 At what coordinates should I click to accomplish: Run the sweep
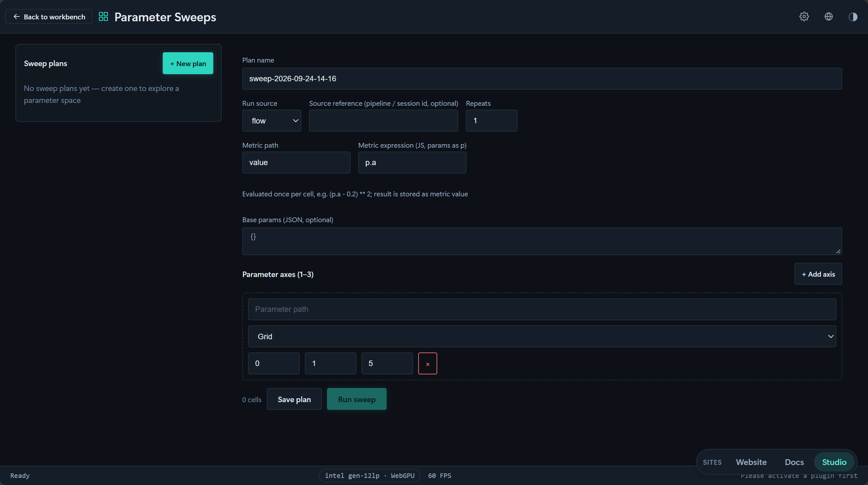tap(356, 399)
